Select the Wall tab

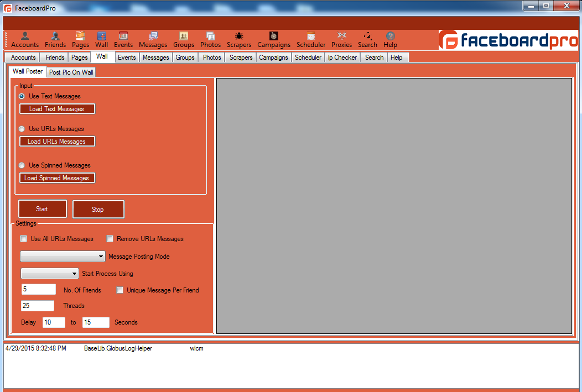coord(102,56)
